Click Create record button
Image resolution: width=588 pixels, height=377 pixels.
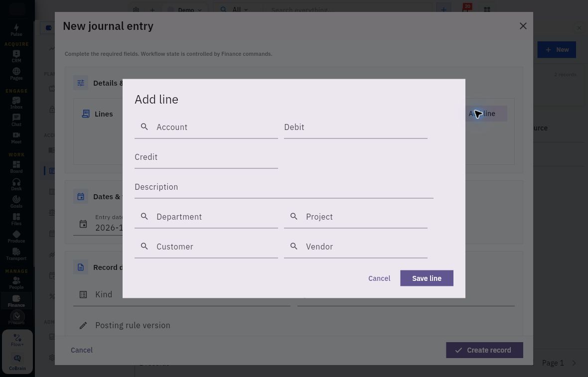484,350
